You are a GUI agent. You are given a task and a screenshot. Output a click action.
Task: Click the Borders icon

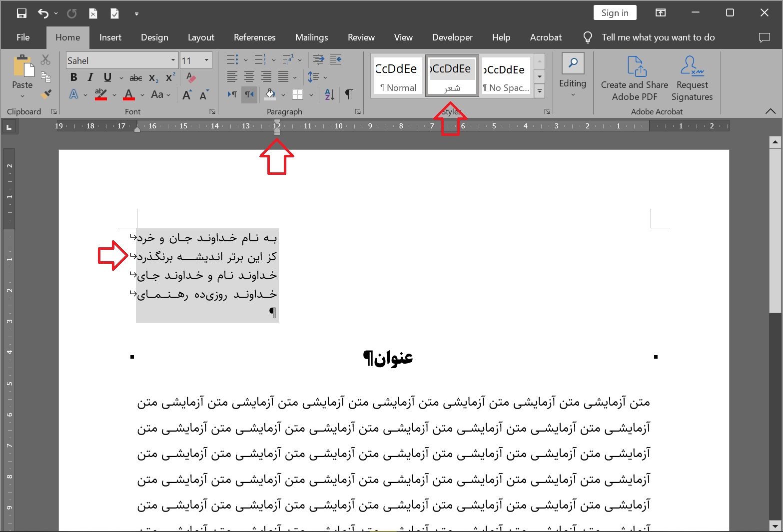[298, 94]
